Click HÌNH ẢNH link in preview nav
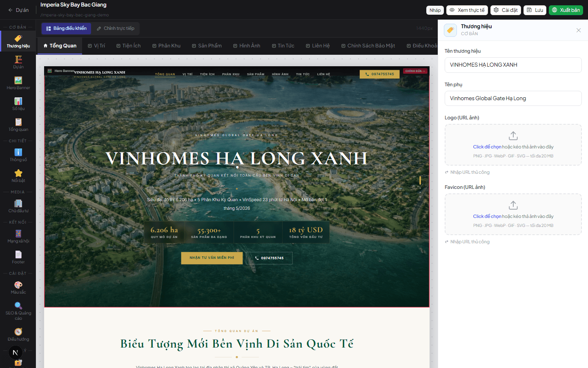 coord(280,74)
